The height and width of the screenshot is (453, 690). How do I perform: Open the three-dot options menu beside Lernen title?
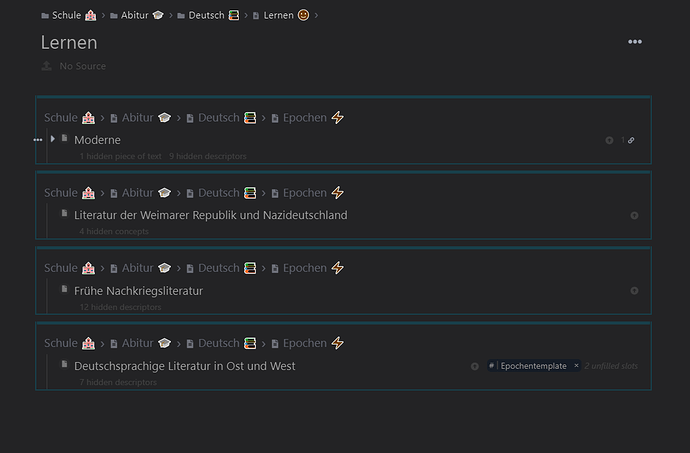[x=635, y=42]
